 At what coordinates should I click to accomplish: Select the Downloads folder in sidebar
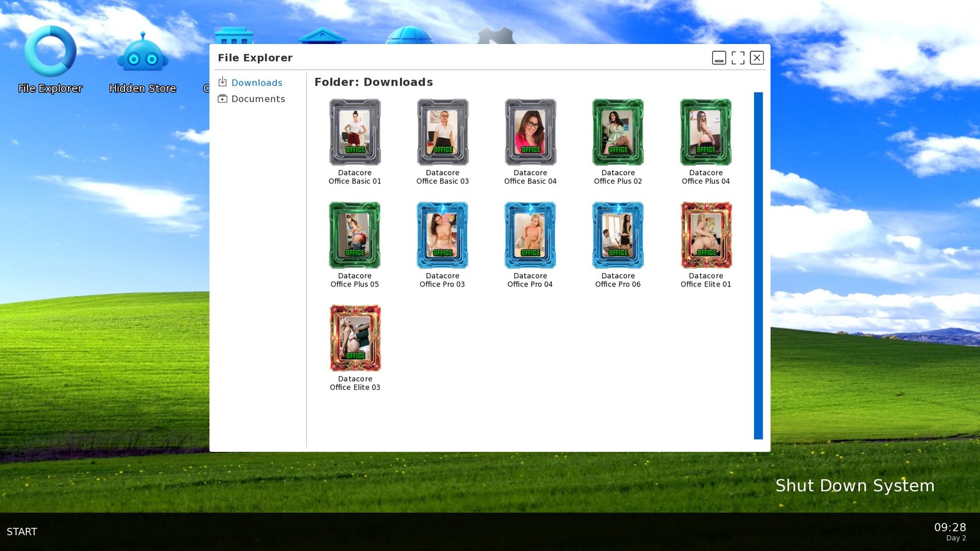pos(257,83)
